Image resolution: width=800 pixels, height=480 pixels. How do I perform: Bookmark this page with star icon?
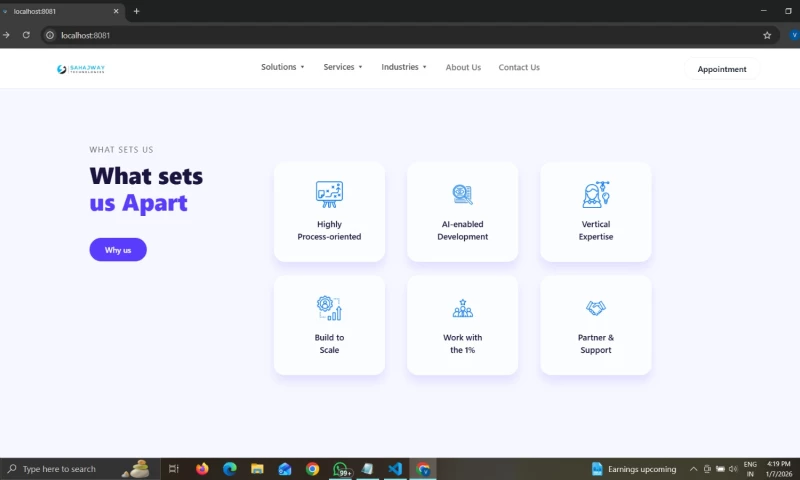click(x=767, y=35)
